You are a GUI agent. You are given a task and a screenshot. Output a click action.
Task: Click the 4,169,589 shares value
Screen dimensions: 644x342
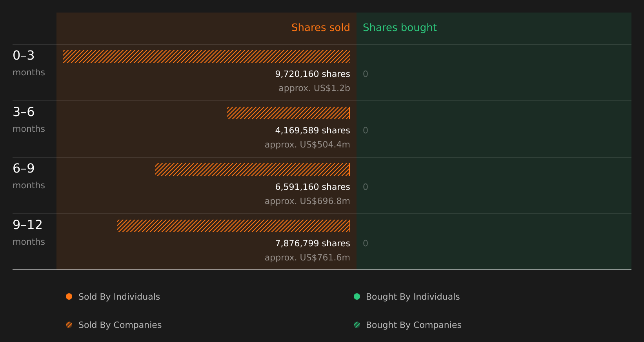click(313, 130)
